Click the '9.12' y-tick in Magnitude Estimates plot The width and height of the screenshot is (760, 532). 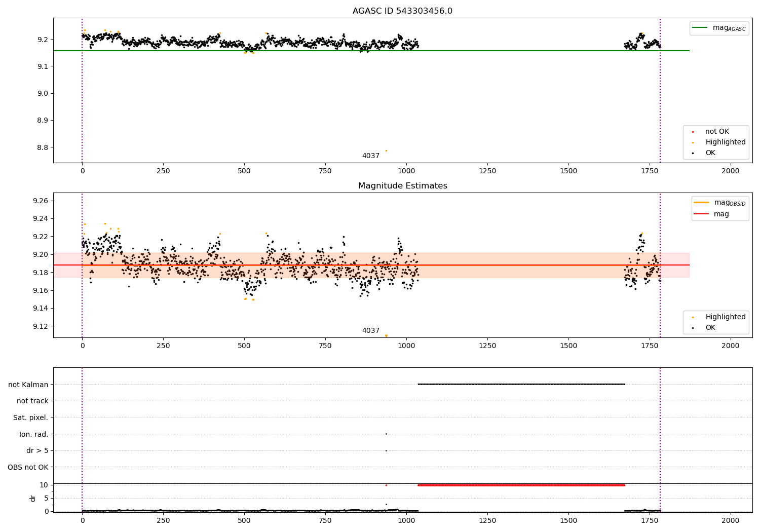(x=41, y=326)
